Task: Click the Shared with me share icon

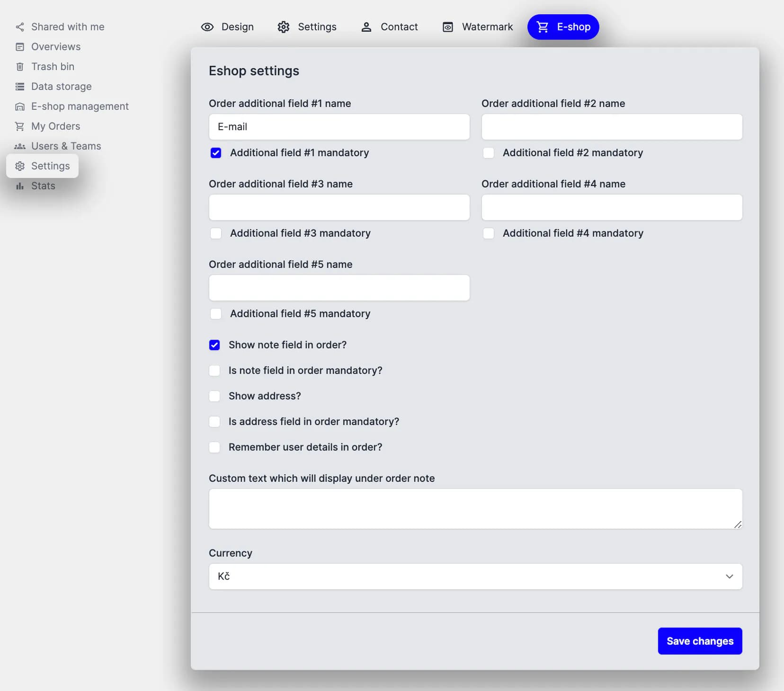Action: 19,27
